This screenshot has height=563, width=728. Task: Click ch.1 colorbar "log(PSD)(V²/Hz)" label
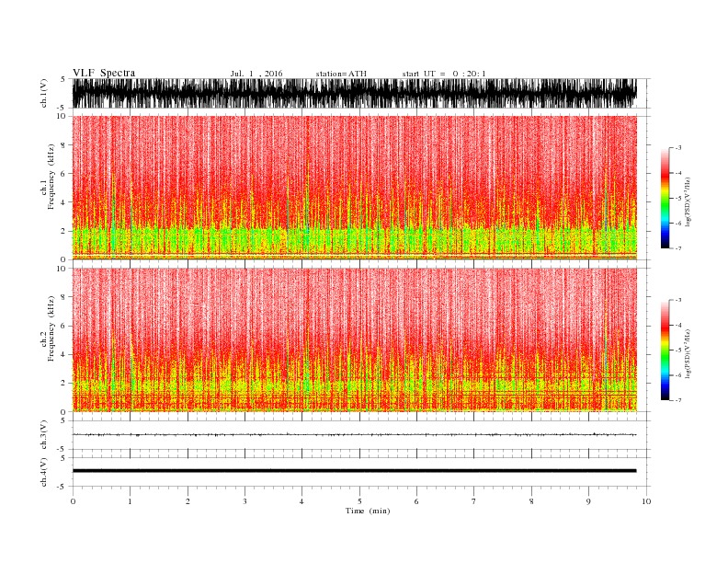coord(688,202)
